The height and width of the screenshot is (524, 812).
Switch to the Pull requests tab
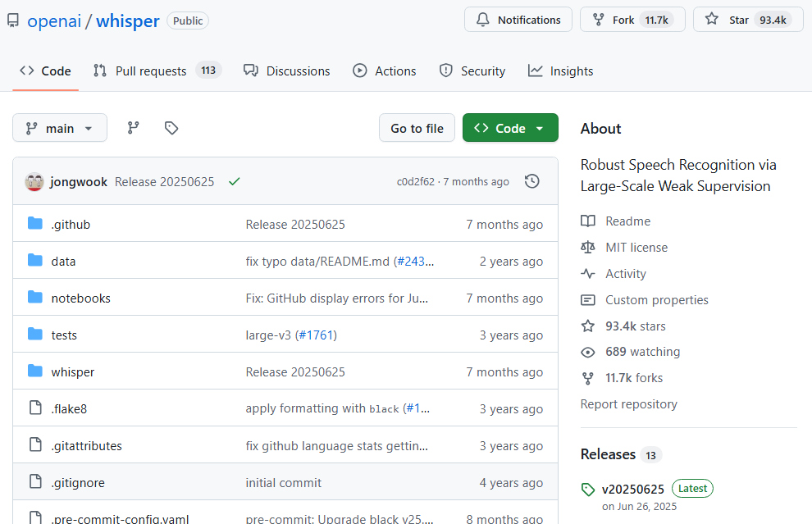pos(157,71)
